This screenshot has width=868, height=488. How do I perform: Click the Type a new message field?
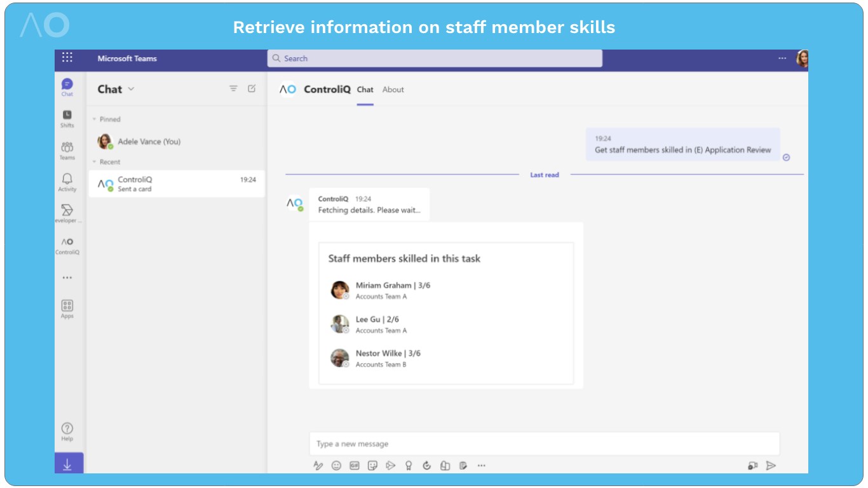pos(545,444)
